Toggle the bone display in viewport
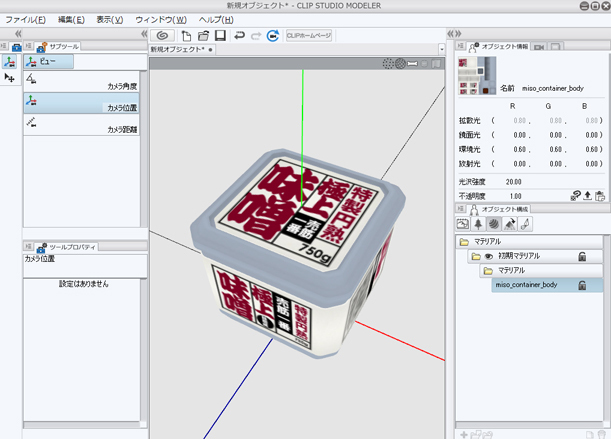Viewport: 611px width, 439px height. tap(413, 63)
